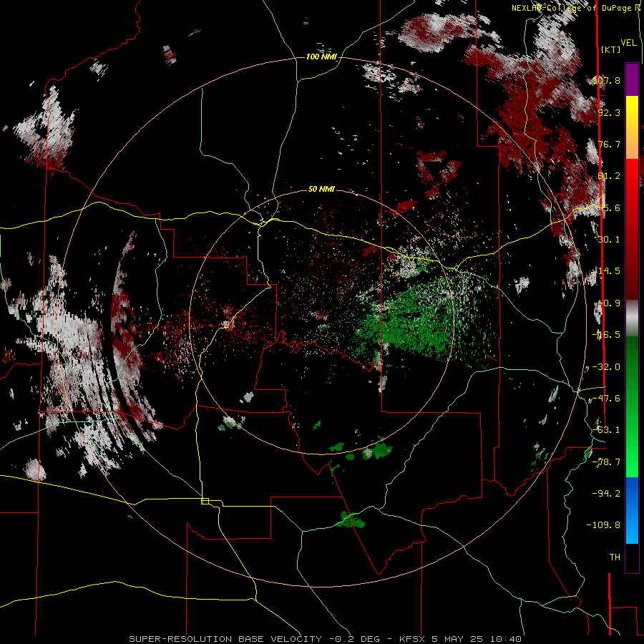
Task: Pick the gray near-zero segment of the color bar
Action: [x=632, y=318]
